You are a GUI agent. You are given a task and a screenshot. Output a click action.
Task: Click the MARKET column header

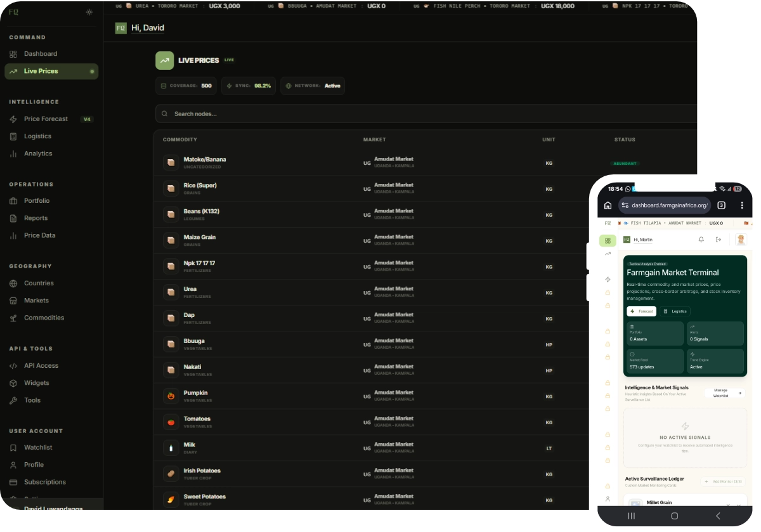(x=374, y=139)
